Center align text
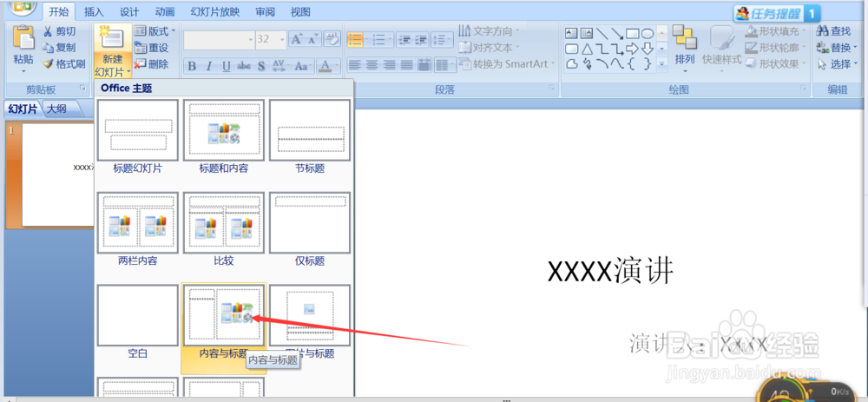 click(x=372, y=65)
